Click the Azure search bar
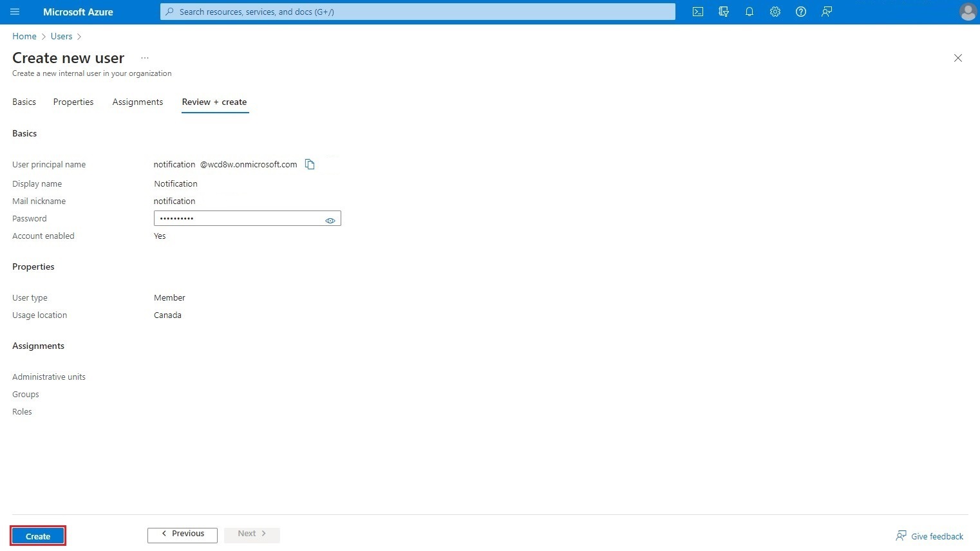 point(417,11)
